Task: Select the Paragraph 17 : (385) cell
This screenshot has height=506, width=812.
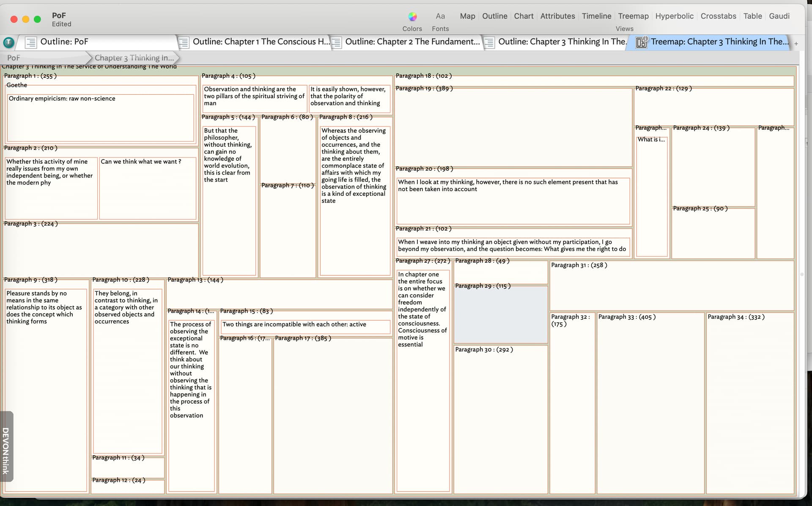Action: [333, 416]
